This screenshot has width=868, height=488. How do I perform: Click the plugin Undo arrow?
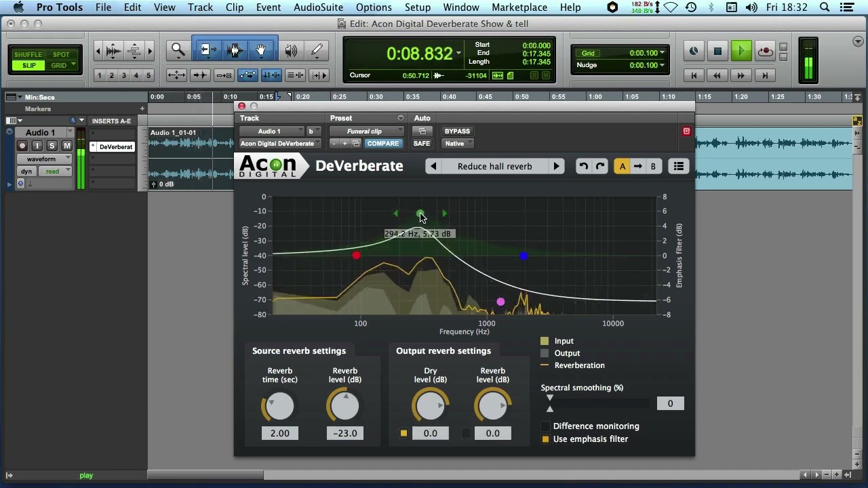[583, 166]
